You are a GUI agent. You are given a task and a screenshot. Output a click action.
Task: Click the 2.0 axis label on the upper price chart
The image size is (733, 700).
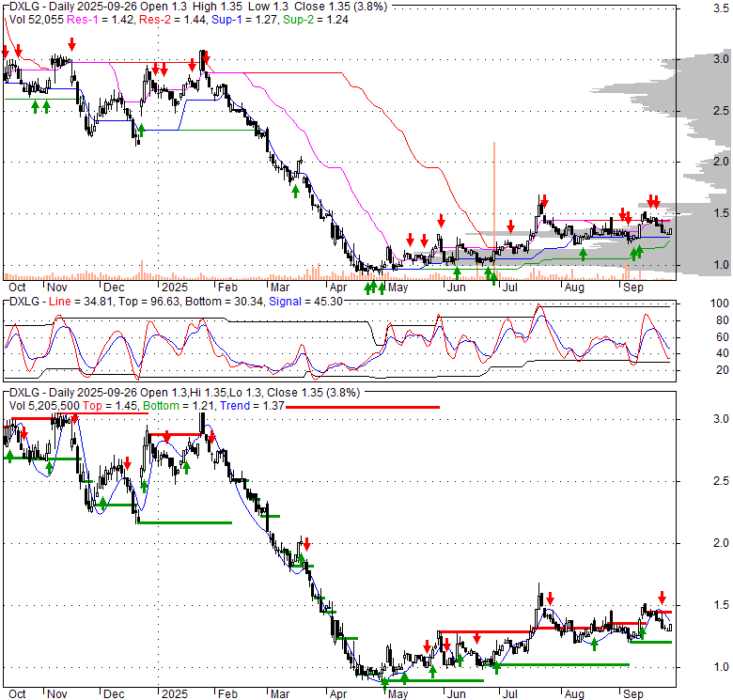721,162
